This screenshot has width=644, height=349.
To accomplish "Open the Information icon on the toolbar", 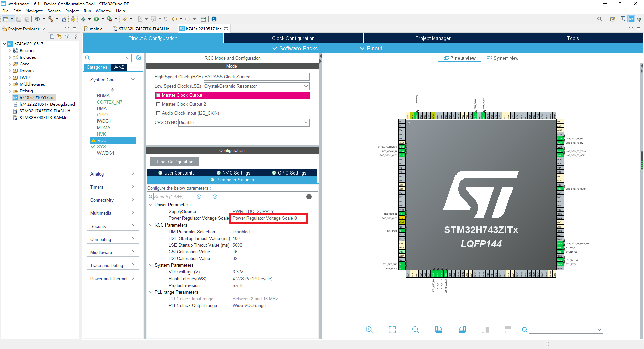I will [214, 19].
